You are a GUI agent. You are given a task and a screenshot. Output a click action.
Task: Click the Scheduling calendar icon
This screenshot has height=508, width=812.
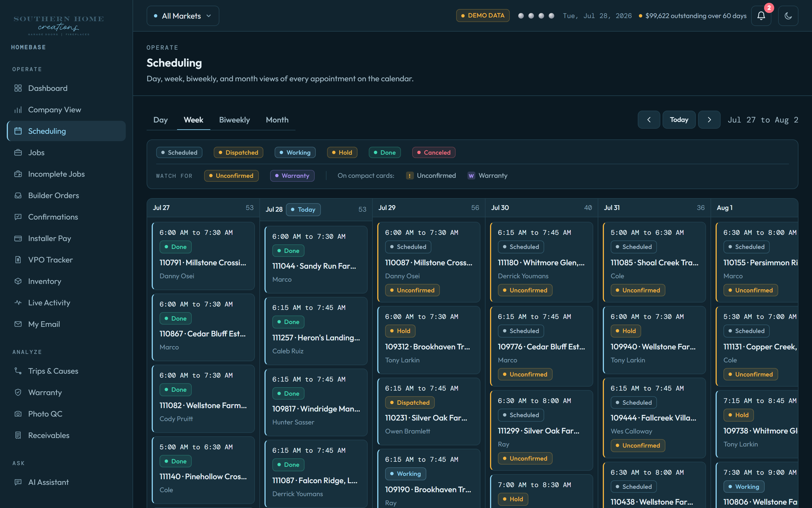18,131
